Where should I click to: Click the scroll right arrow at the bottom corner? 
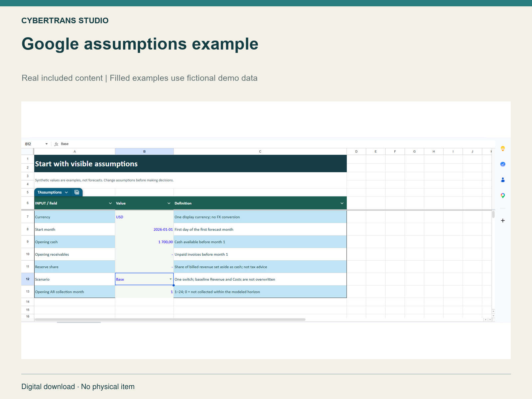click(490, 320)
